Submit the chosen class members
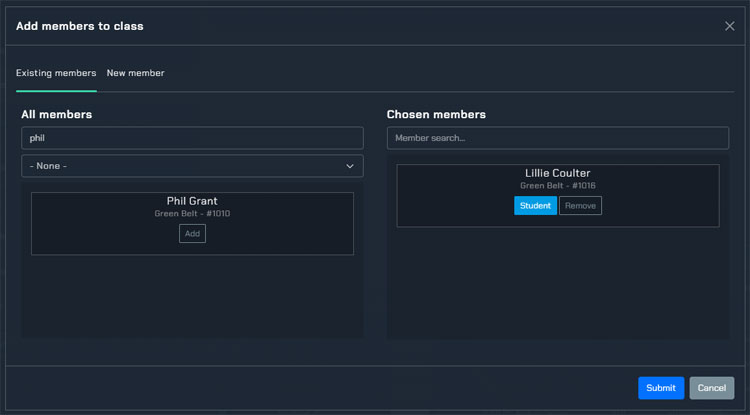750x415 pixels. click(661, 388)
